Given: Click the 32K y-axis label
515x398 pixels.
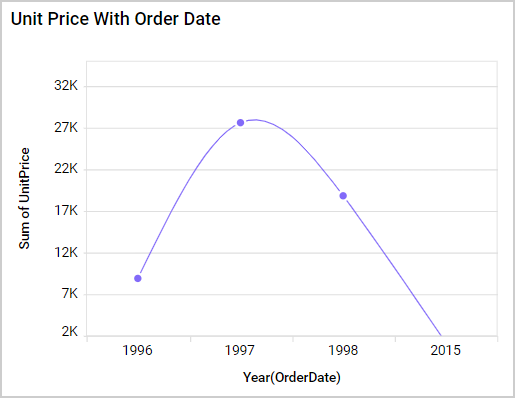Looking at the screenshot, I should click(66, 86).
